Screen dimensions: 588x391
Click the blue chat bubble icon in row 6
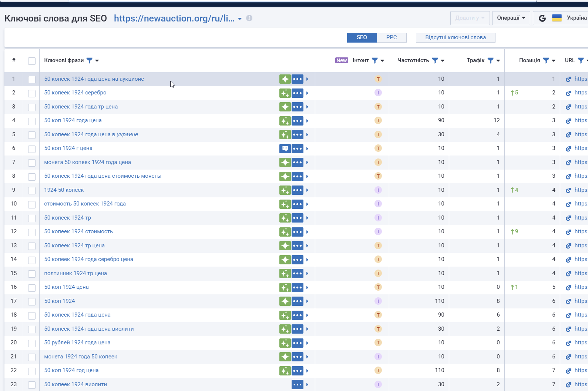[285, 148]
